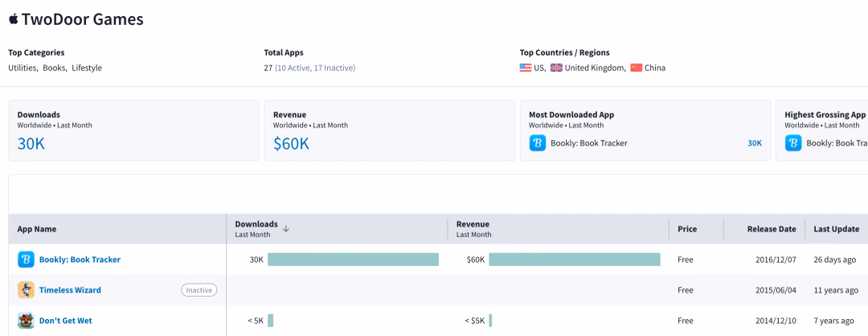
Task: Sort table by Last Update column
Action: [x=837, y=228]
